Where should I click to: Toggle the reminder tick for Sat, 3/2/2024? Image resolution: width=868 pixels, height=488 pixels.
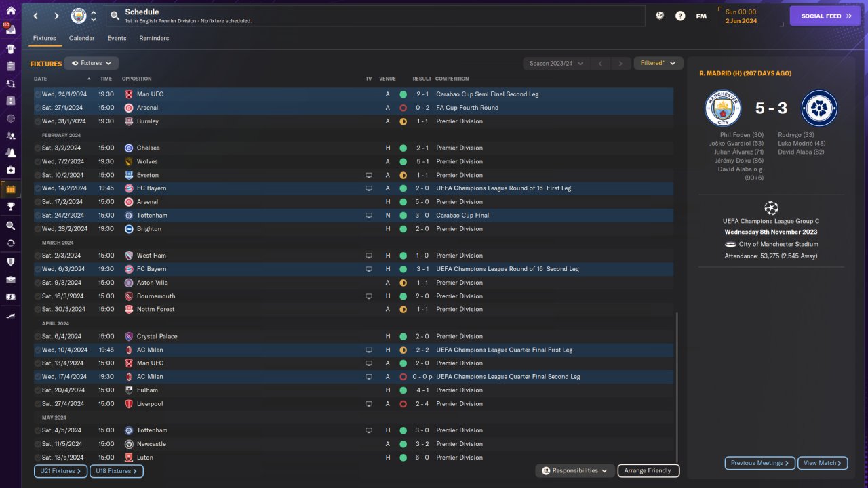pyautogui.click(x=38, y=148)
